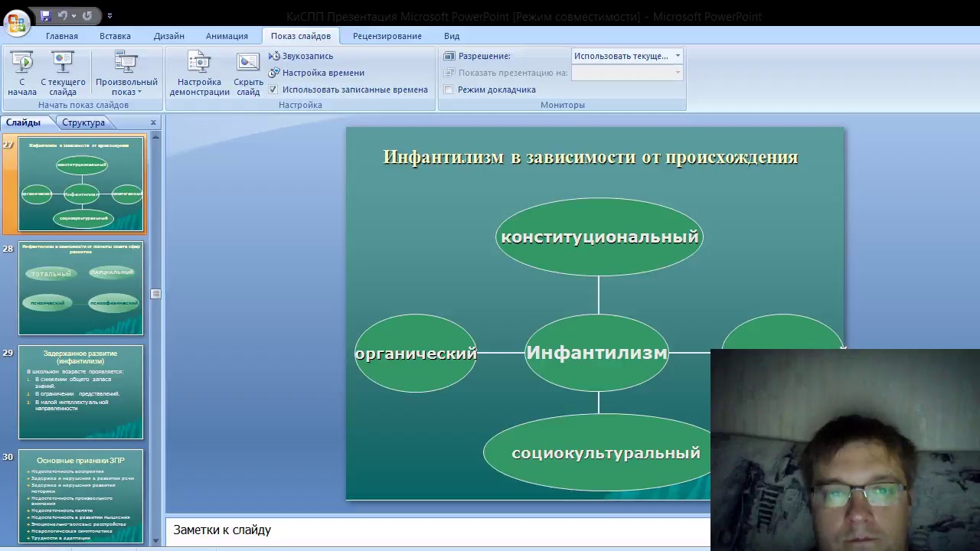The width and height of the screenshot is (980, 551).
Task: Click the Разрешение monitor icon
Action: tap(449, 56)
